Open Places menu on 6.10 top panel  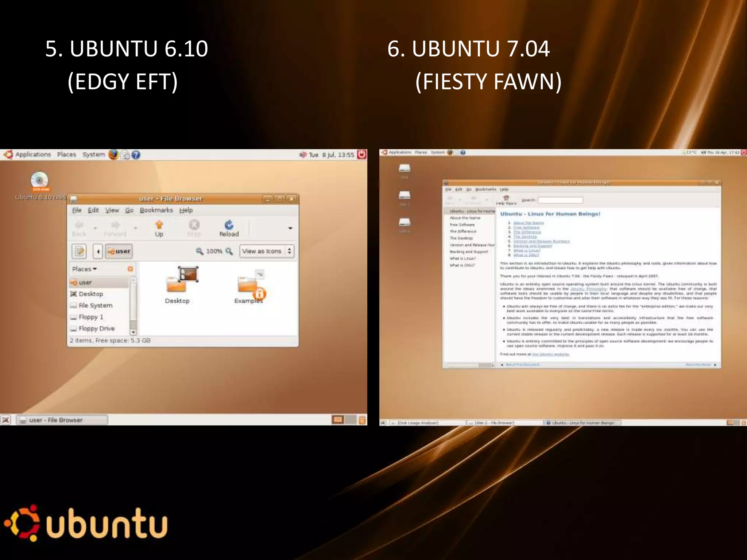tap(66, 155)
